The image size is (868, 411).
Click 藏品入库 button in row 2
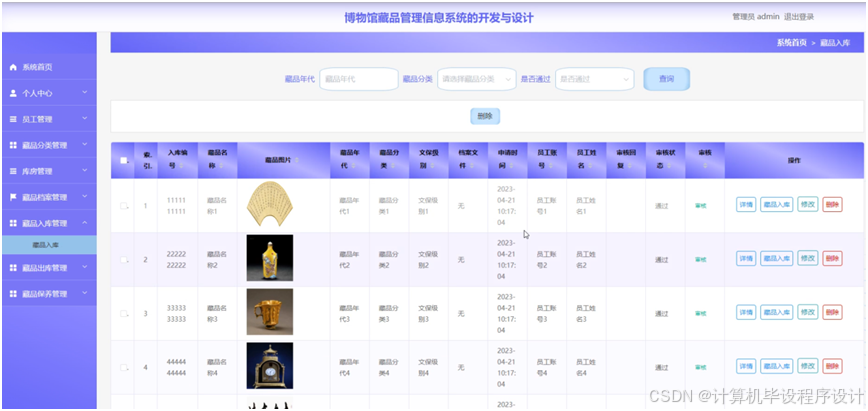tap(776, 259)
